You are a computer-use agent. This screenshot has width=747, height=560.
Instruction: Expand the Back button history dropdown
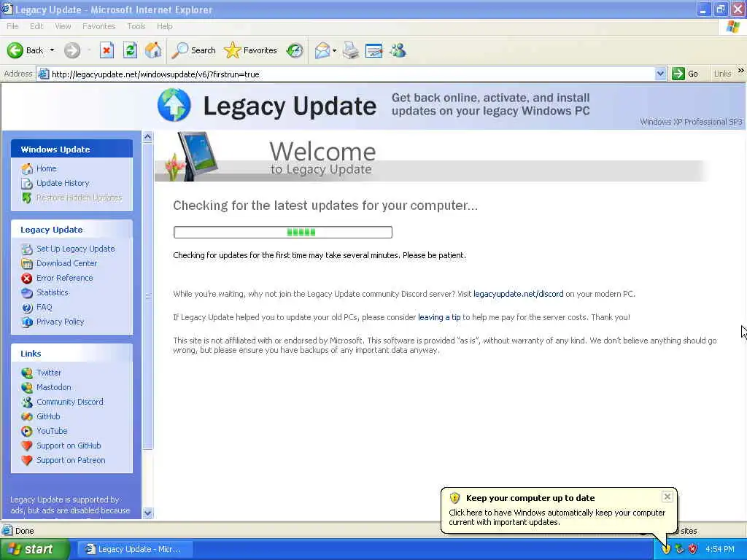[52, 50]
